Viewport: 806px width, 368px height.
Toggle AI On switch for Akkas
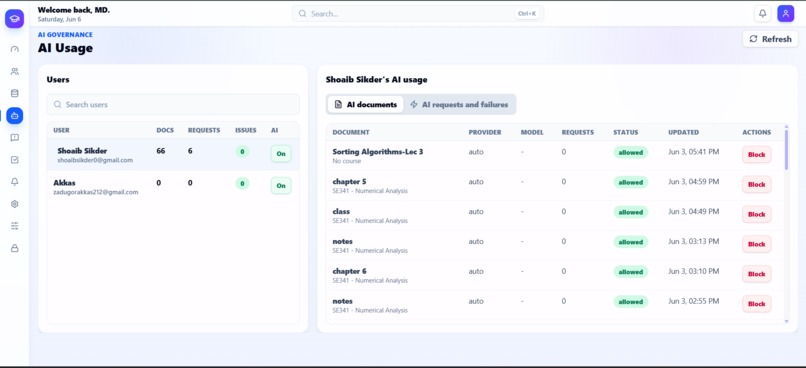pyautogui.click(x=281, y=186)
